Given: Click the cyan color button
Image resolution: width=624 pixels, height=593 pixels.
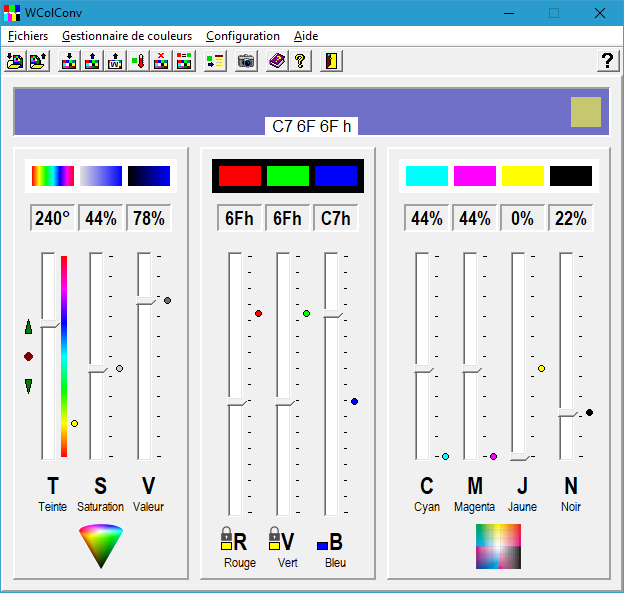Looking at the screenshot, I should [427, 176].
